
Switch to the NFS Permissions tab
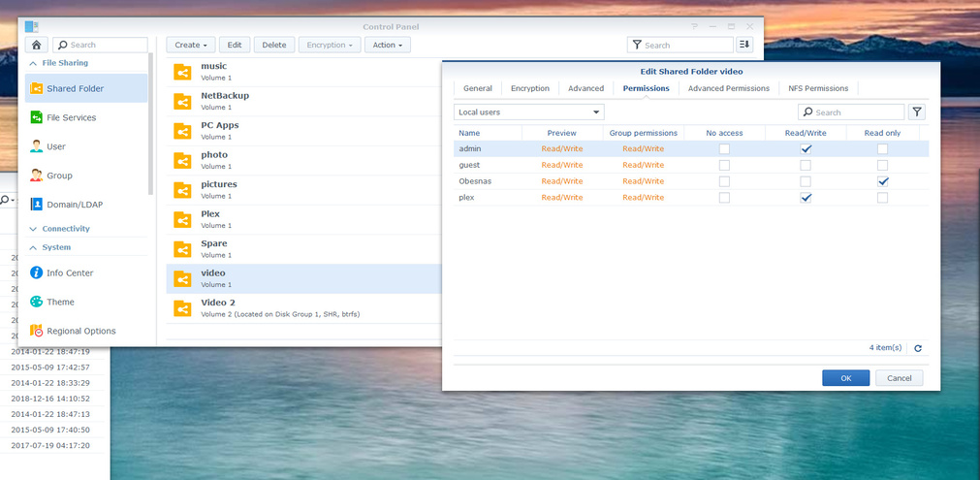(818, 88)
